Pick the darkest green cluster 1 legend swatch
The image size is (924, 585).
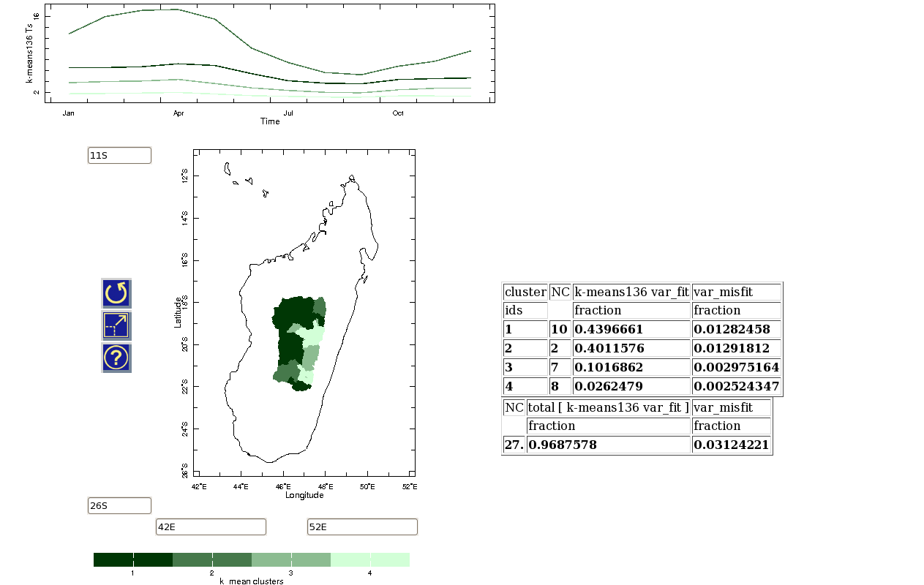[x=132, y=559]
